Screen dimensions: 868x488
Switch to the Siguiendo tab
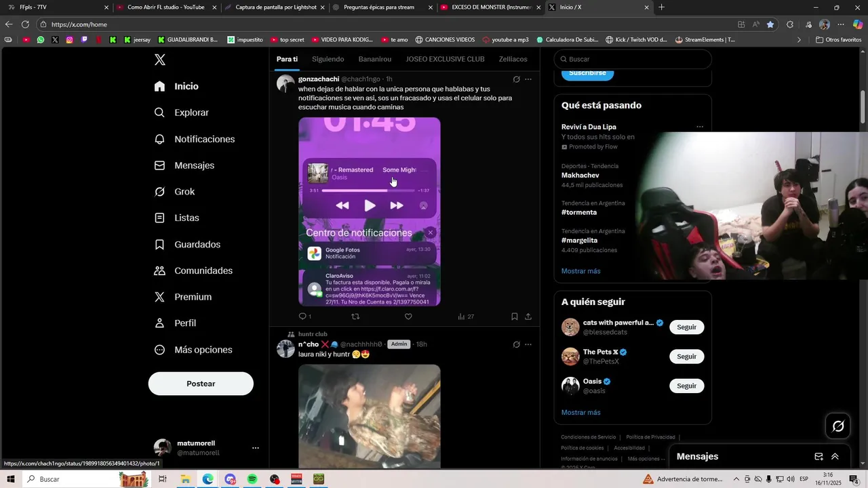tap(328, 59)
